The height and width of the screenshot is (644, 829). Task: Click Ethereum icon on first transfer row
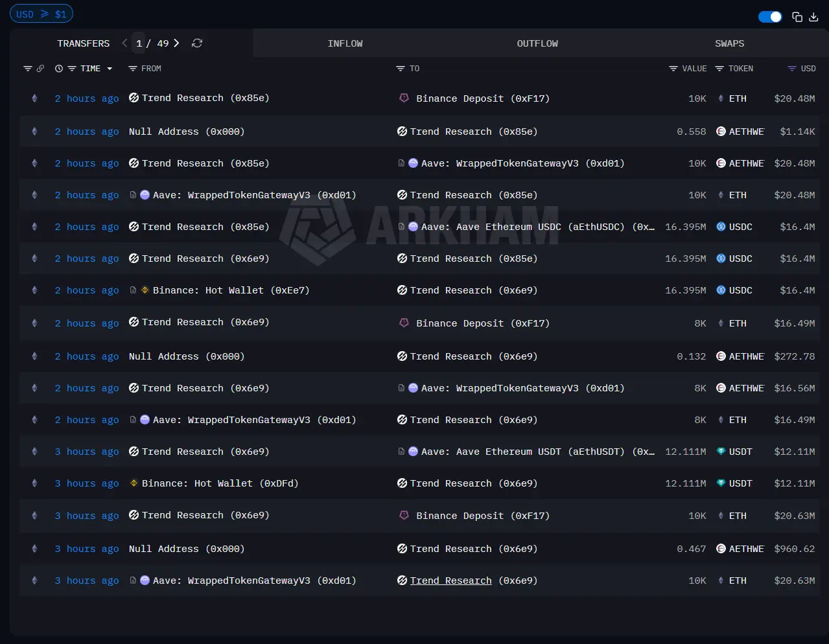click(34, 98)
